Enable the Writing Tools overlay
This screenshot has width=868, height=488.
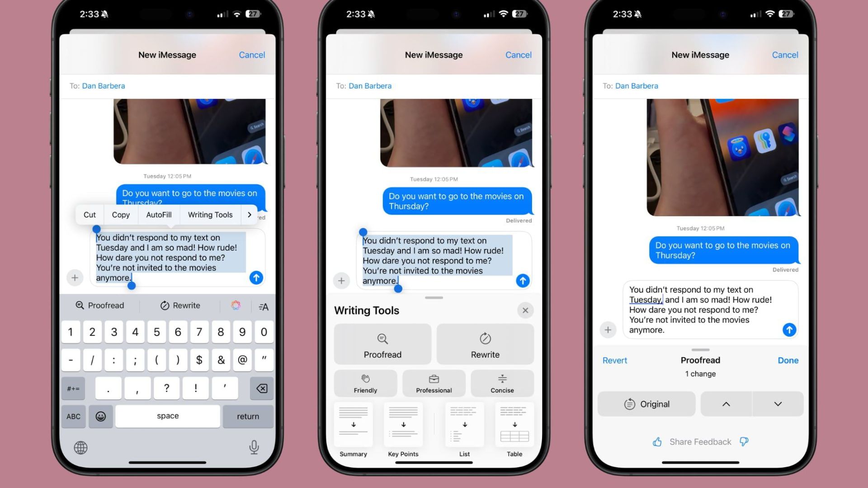pyautogui.click(x=210, y=215)
